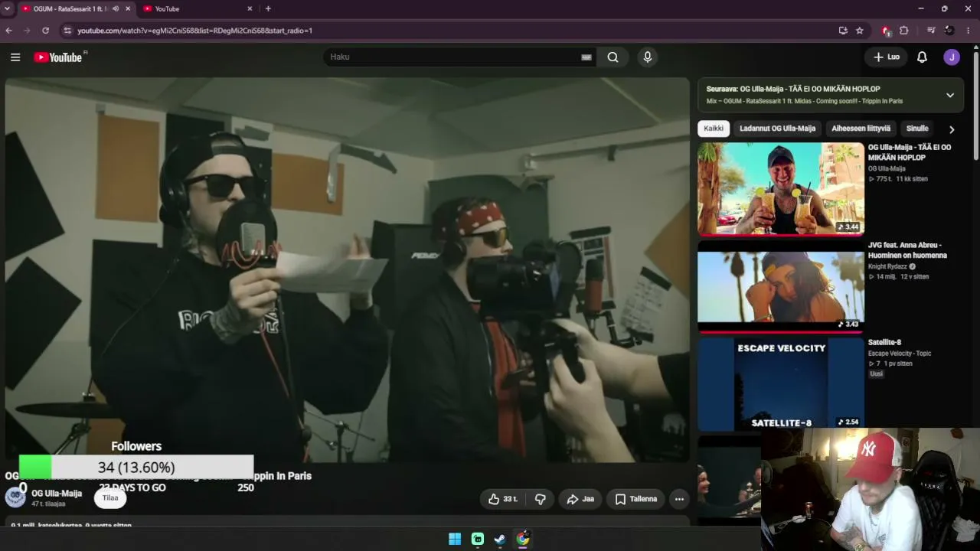Screen dimensions: 980x551
Task: Like the video with thumbs up
Action: [503, 499]
